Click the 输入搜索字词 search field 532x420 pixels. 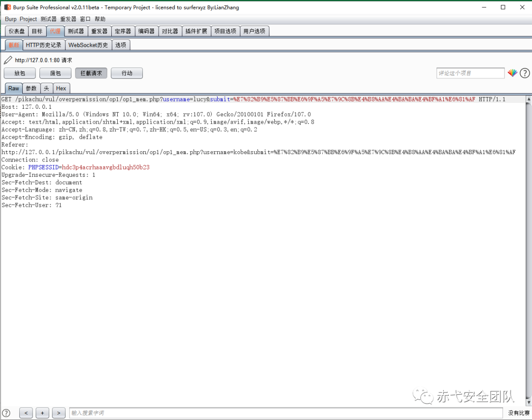click(x=286, y=413)
